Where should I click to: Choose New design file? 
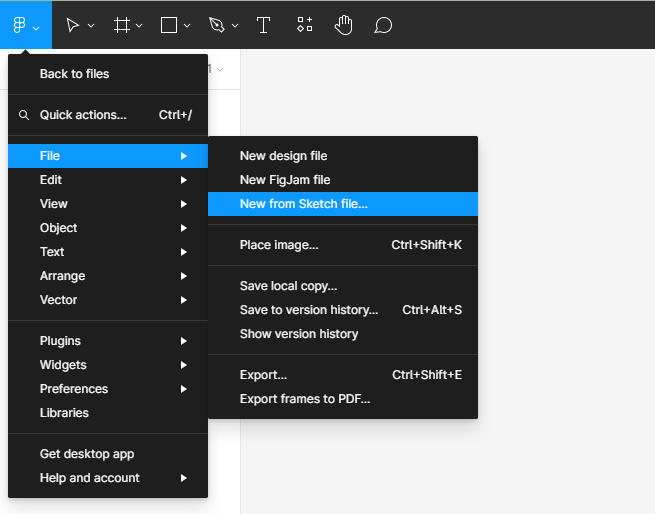(343, 156)
